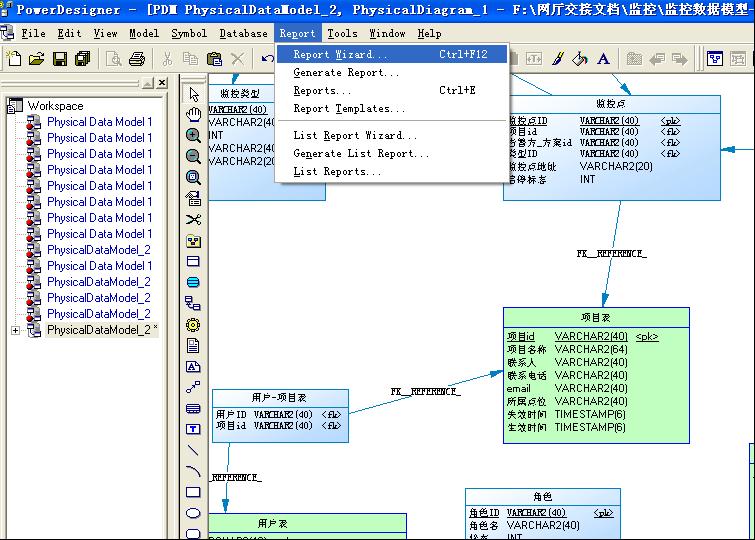This screenshot has width=755, height=540.
Task: Select the Rectangle shape tool in palette
Action: pyautogui.click(x=194, y=492)
